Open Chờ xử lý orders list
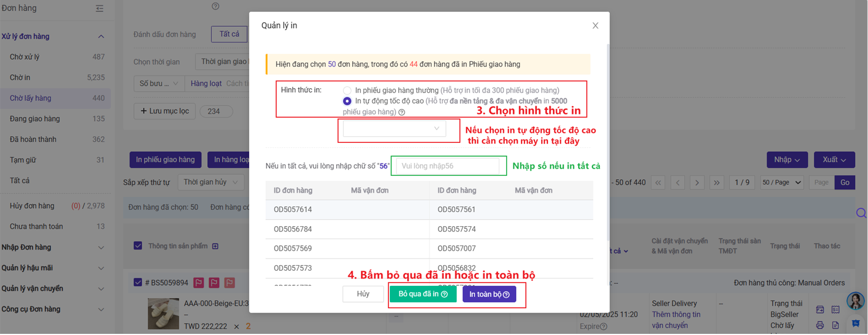868x335 pixels. click(55, 57)
